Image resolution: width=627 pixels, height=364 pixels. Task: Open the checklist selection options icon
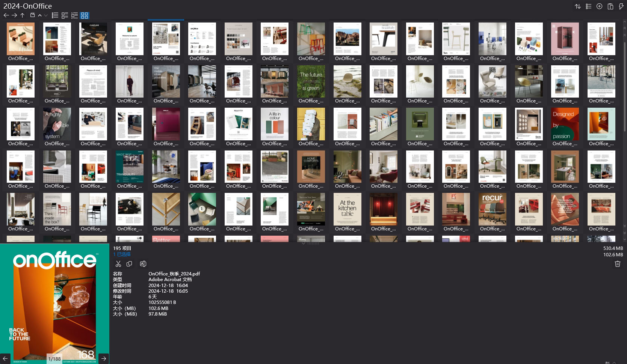(589, 6)
